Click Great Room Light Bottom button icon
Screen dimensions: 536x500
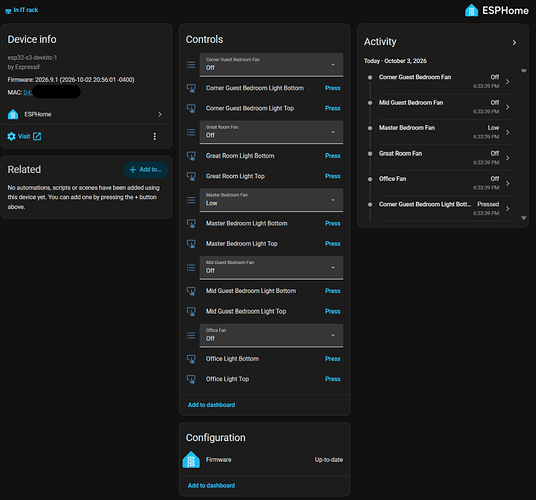[191, 156]
